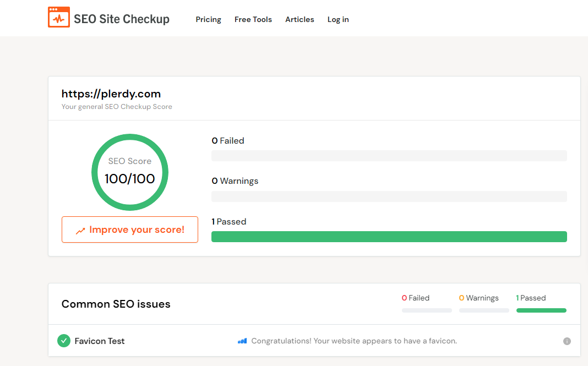Click the SEO Score circle gauge

click(130, 172)
